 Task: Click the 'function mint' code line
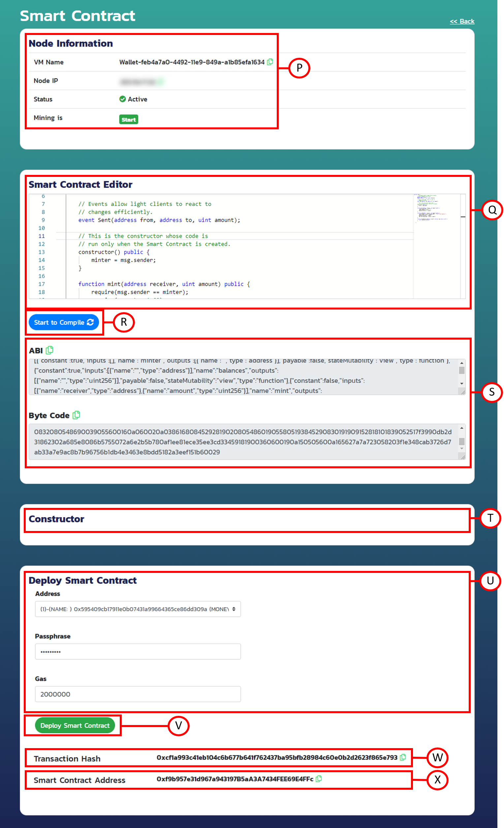[164, 284]
